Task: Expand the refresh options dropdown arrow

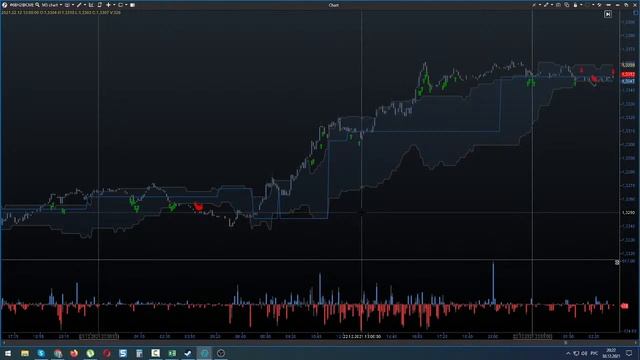Action: (x=126, y=5)
